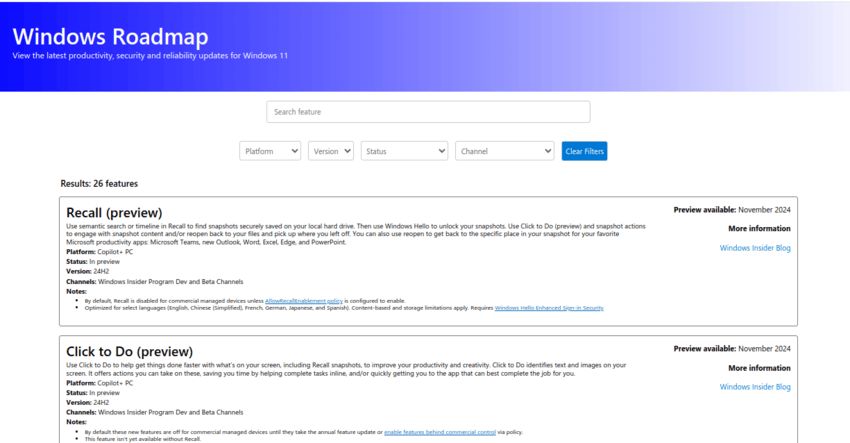
Task: Click the Results: 26 features text
Action: tap(99, 184)
